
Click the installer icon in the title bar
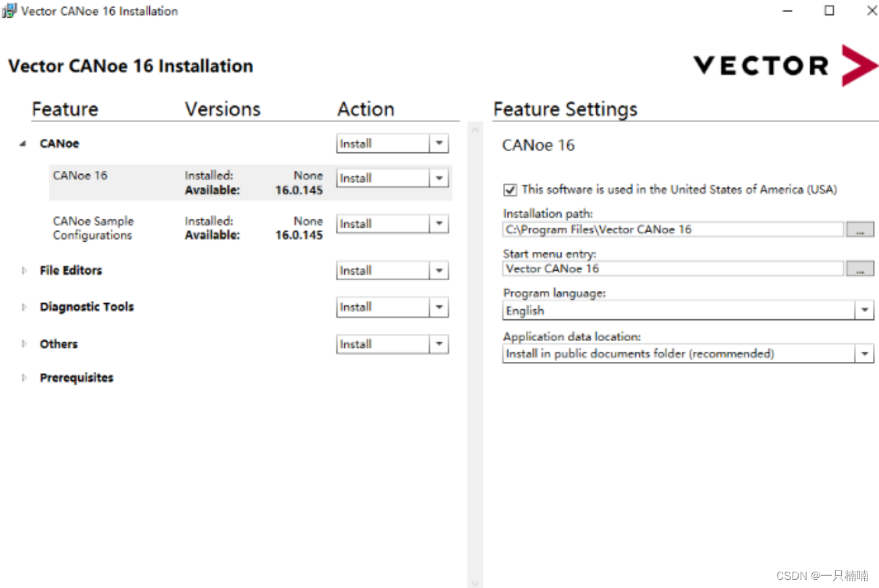[x=9, y=11]
